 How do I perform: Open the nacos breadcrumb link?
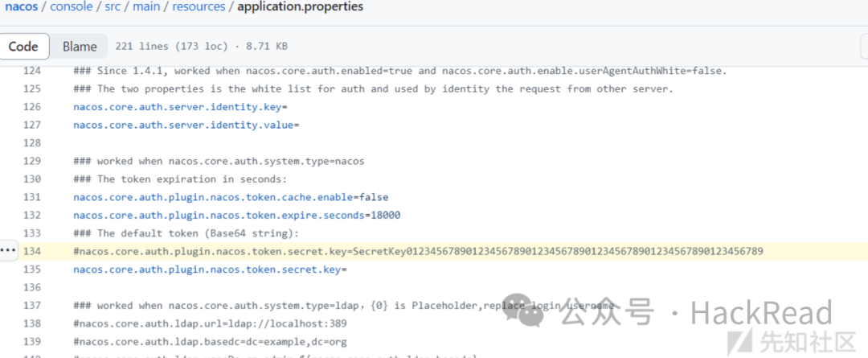21,6
